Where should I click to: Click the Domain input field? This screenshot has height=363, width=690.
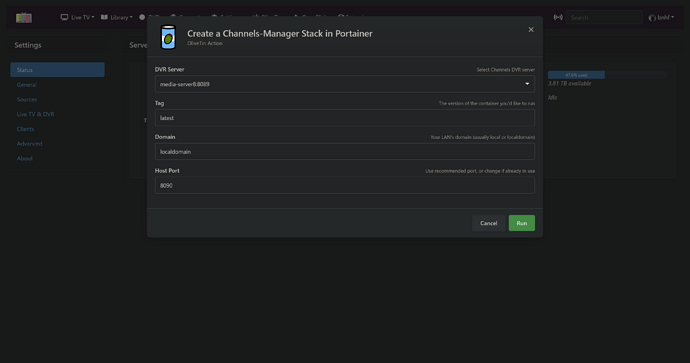coord(345,152)
